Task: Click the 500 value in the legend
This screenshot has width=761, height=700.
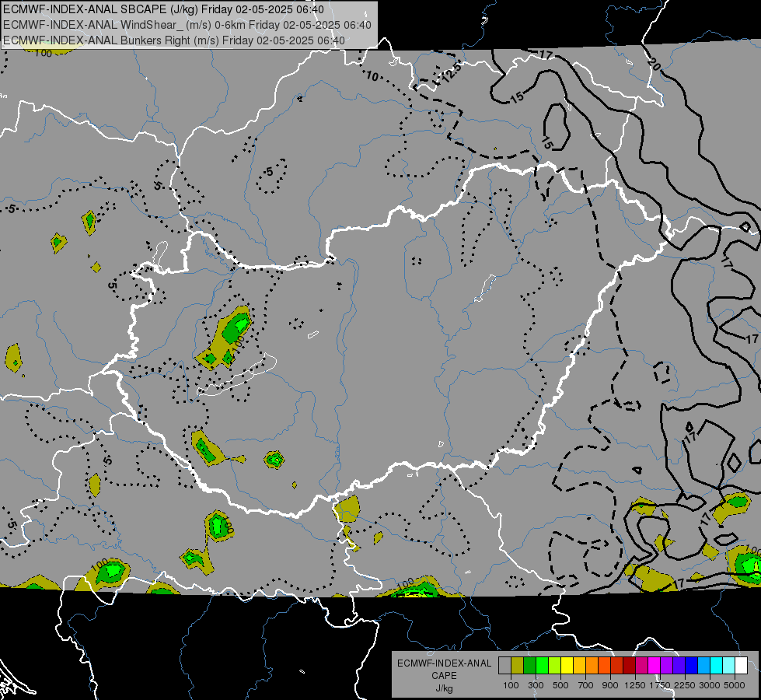Action: click(560, 685)
